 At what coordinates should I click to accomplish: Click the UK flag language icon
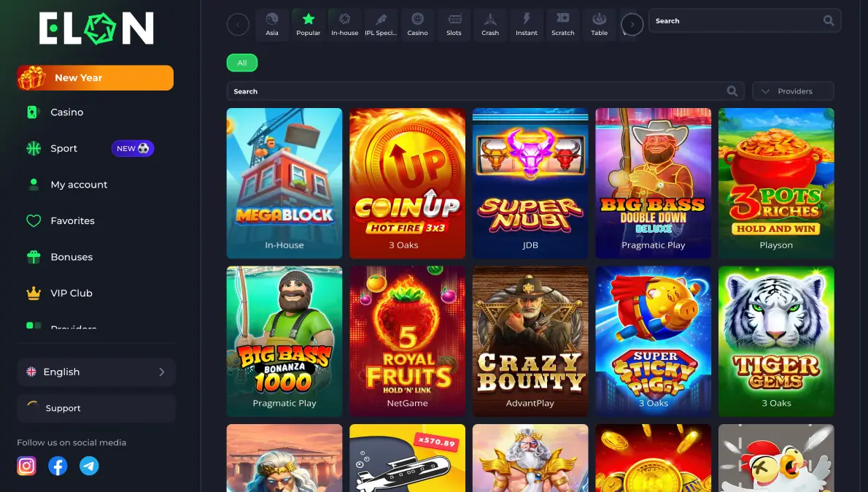pyautogui.click(x=31, y=372)
